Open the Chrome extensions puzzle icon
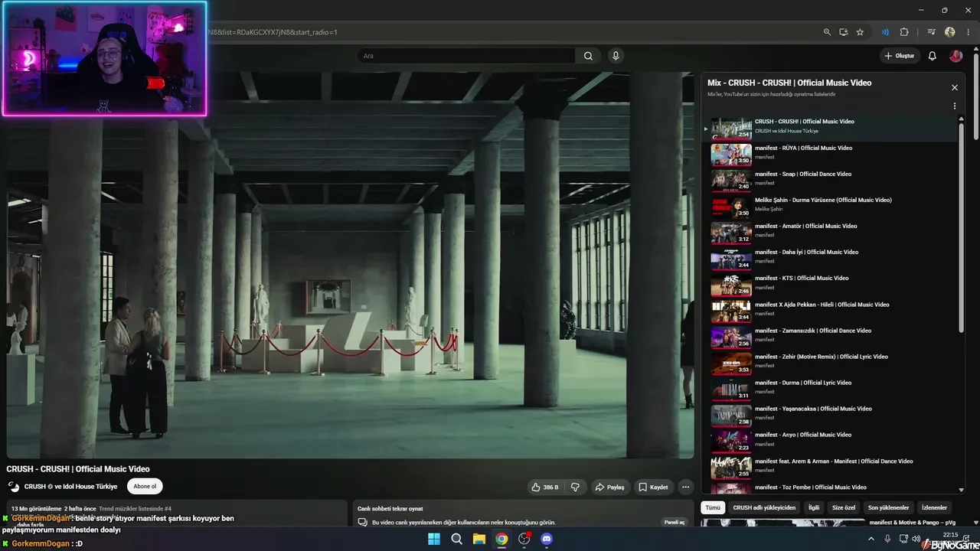 (904, 32)
